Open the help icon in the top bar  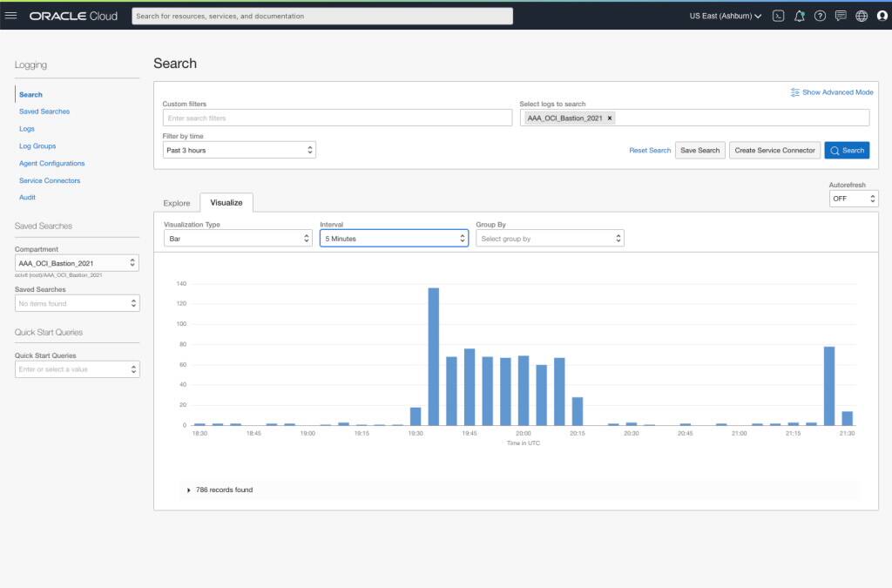tap(820, 15)
